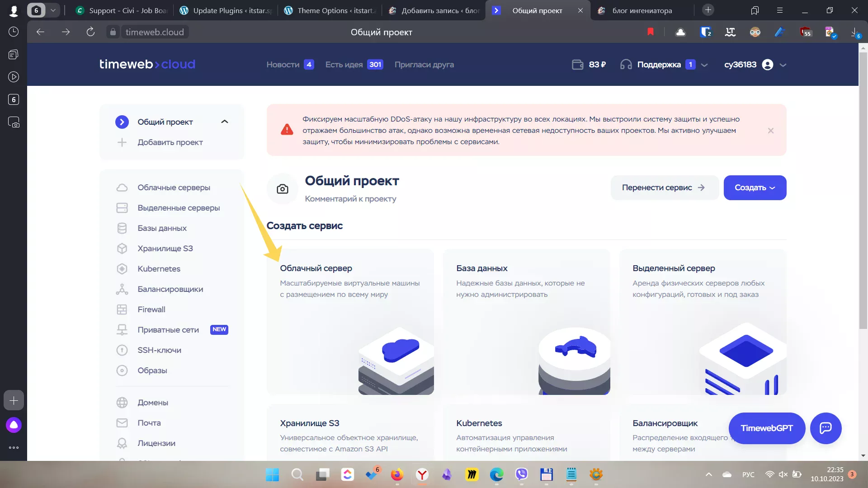The width and height of the screenshot is (868, 488).
Task: Dismiss the DDoS warning banner
Action: (771, 131)
